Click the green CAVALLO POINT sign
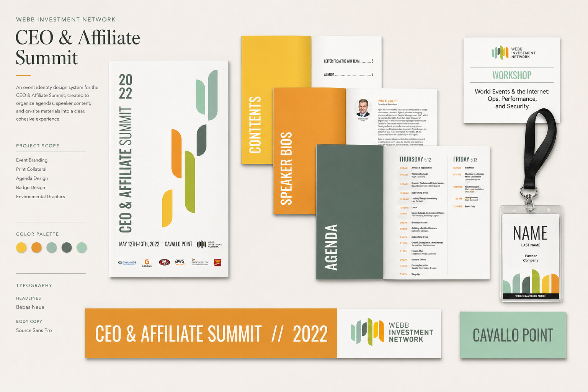 [x=513, y=335]
